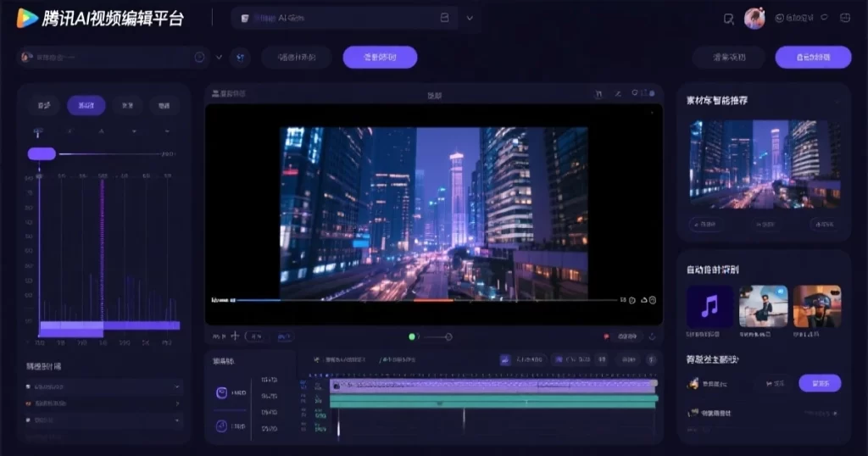Click the clock icon inside the search field

tap(199, 58)
